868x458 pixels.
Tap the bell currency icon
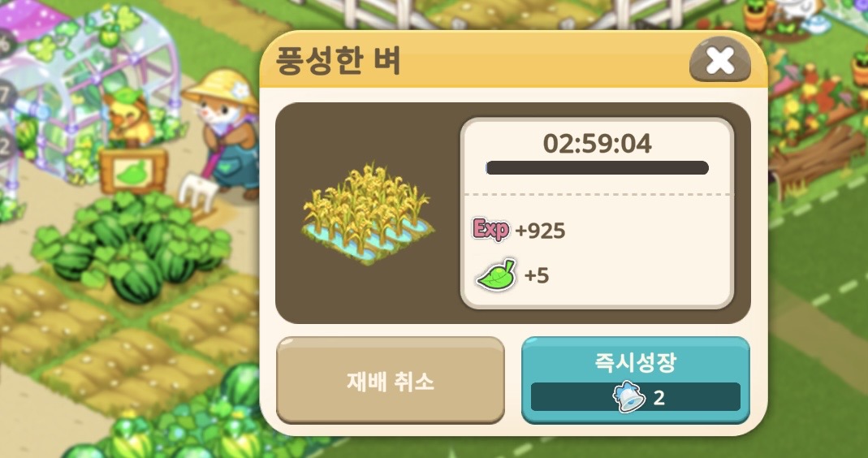pos(628,397)
